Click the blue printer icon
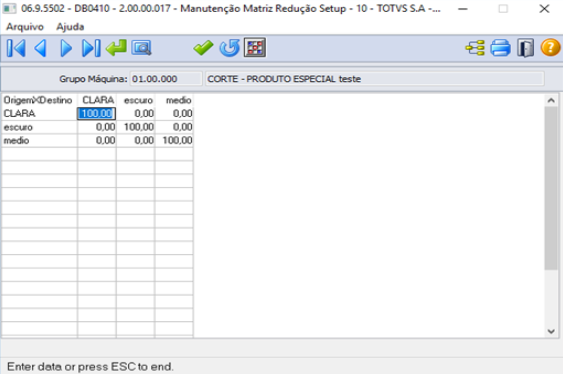Viewport: 563px width, 376px height. [x=501, y=48]
